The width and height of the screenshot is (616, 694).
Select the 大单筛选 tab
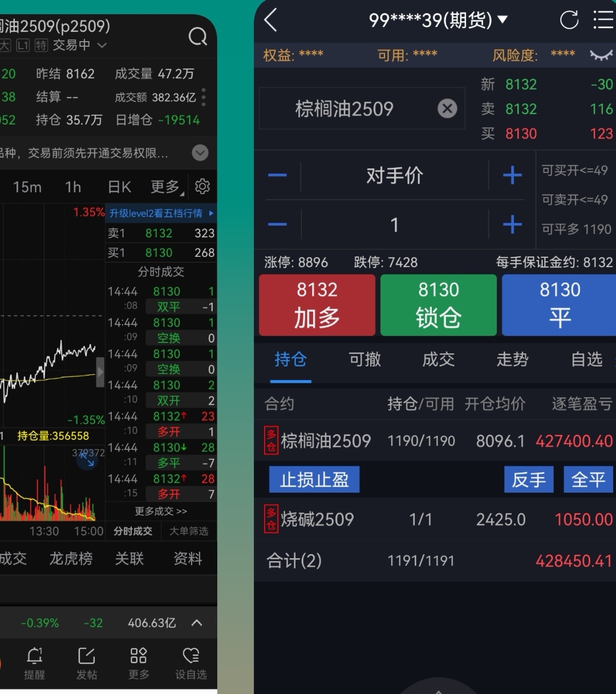pyautogui.click(x=189, y=531)
